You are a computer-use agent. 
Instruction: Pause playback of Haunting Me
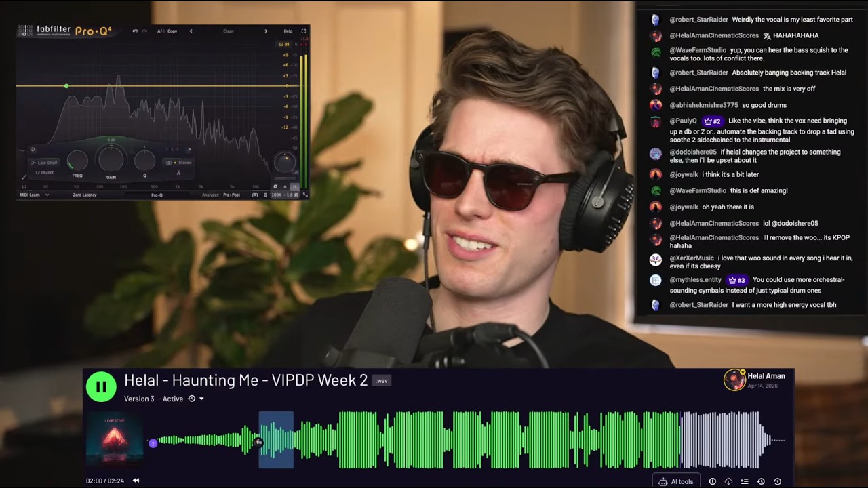click(x=101, y=386)
